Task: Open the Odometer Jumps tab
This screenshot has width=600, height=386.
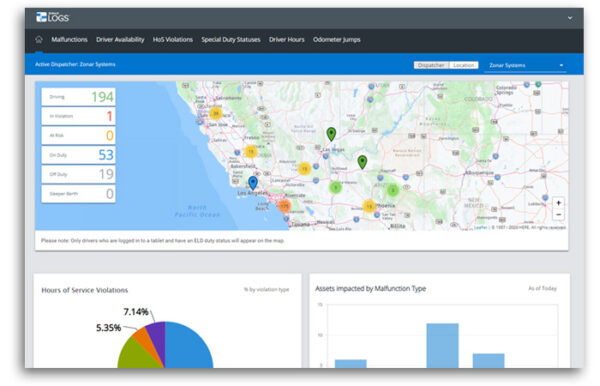Action: point(336,39)
